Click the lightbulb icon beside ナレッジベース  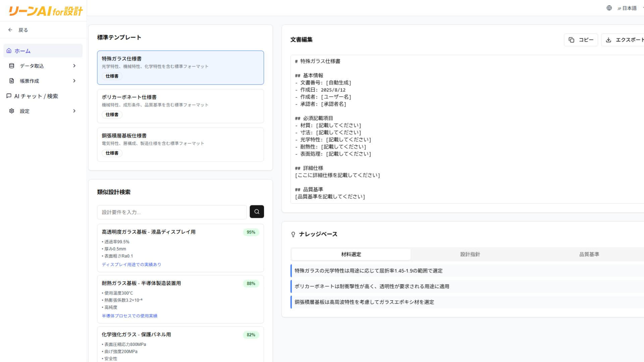(293, 234)
